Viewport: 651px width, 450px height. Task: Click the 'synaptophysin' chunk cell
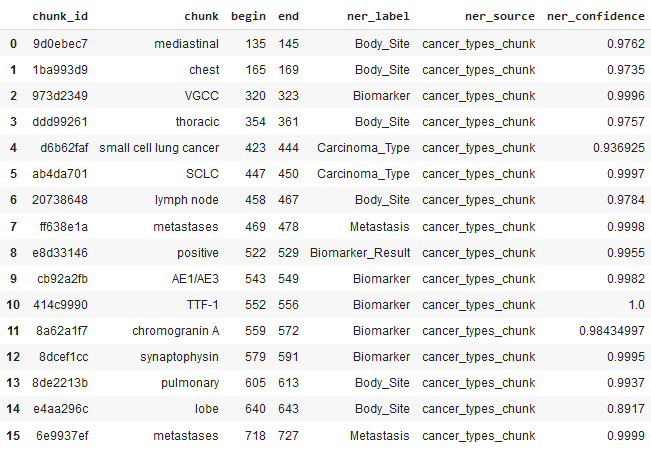click(182, 356)
